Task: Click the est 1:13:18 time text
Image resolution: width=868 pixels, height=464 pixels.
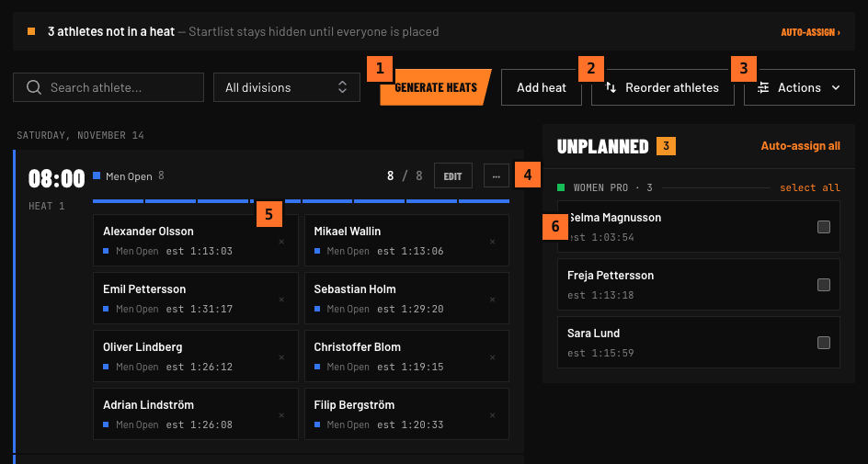Action: tap(600, 295)
